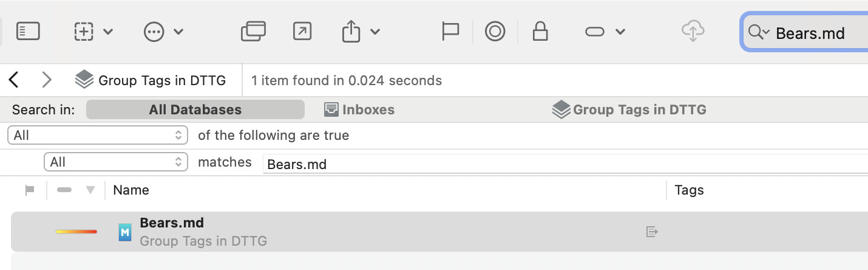Toggle the lock icon

point(540,31)
